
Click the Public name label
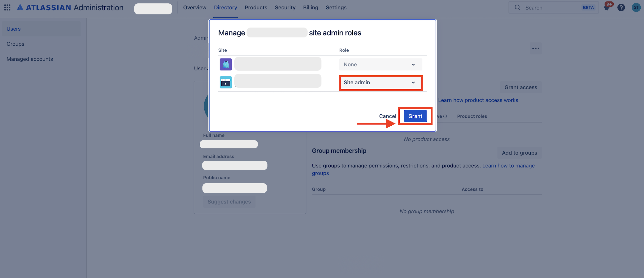(x=216, y=178)
